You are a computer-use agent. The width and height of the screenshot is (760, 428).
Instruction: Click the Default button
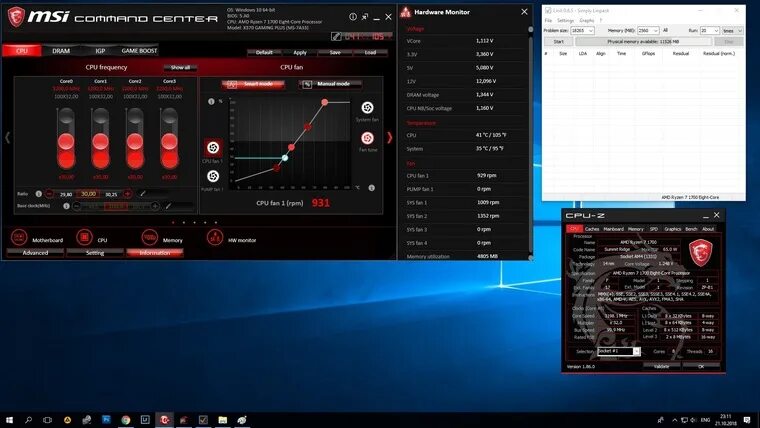click(264, 52)
